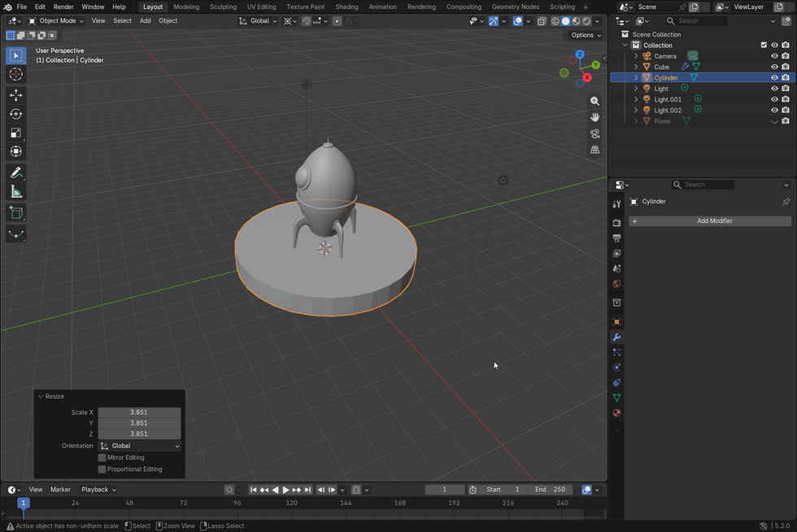Image resolution: width=797 pixels, height=532 pixels.
Task: Select the Select Box tool
Action: tap(15, 55)
